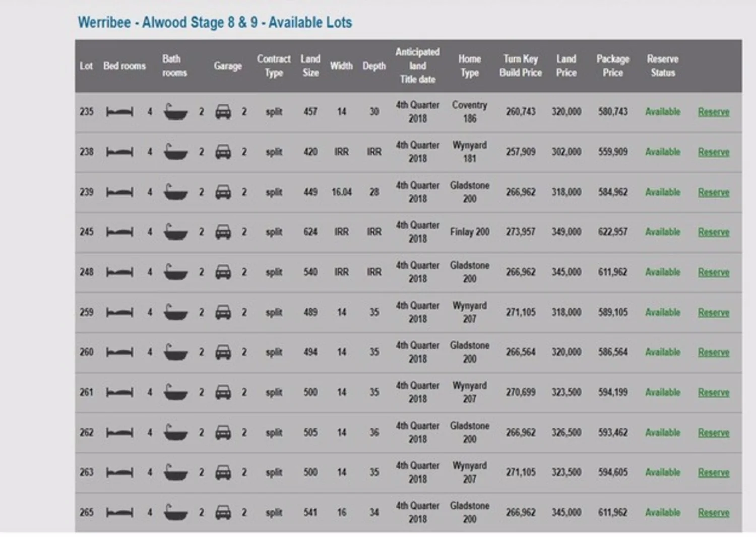Click the bathtub icon in lot 259 row
This screenshot has height=537, width=756.
point(175,313)
